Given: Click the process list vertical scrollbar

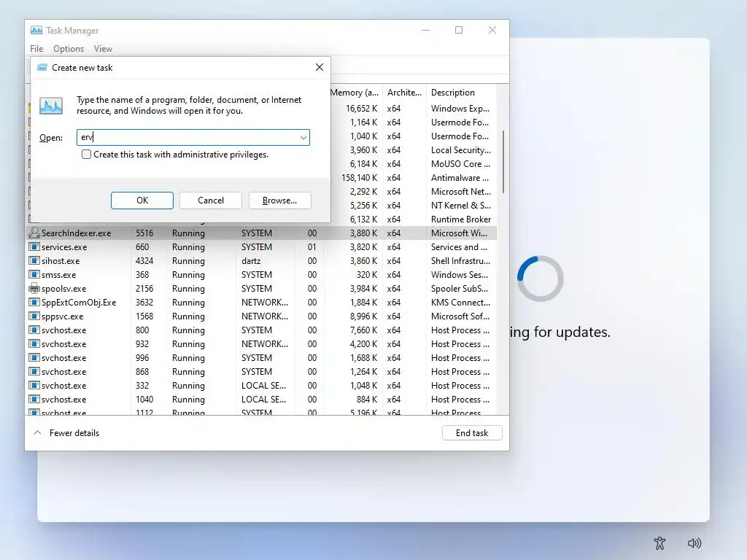Looking at the screenshot, I should [503, 162].
